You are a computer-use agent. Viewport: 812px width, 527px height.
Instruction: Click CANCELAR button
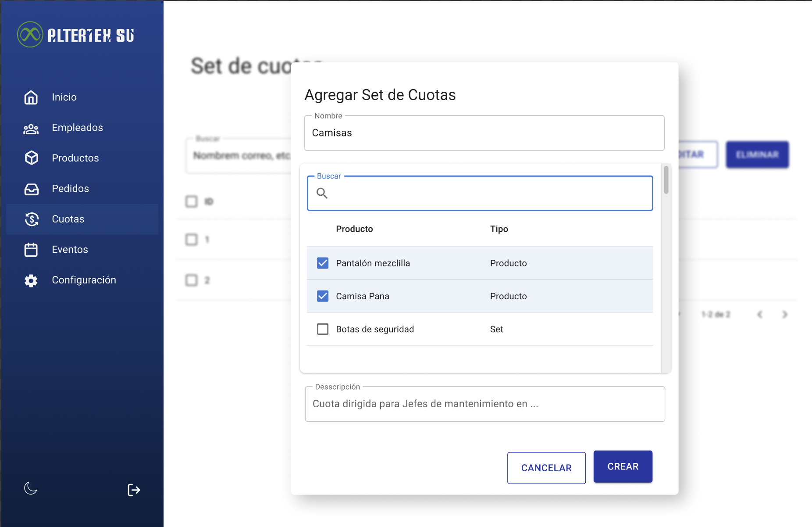[x=546, y=468]
